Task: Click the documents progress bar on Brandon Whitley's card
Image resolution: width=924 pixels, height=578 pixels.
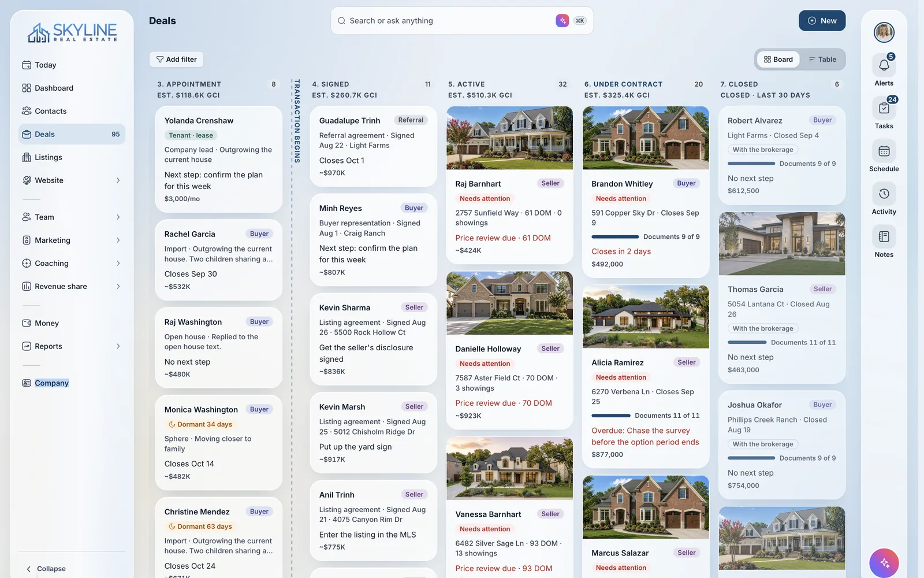Action: pos(615,237)
